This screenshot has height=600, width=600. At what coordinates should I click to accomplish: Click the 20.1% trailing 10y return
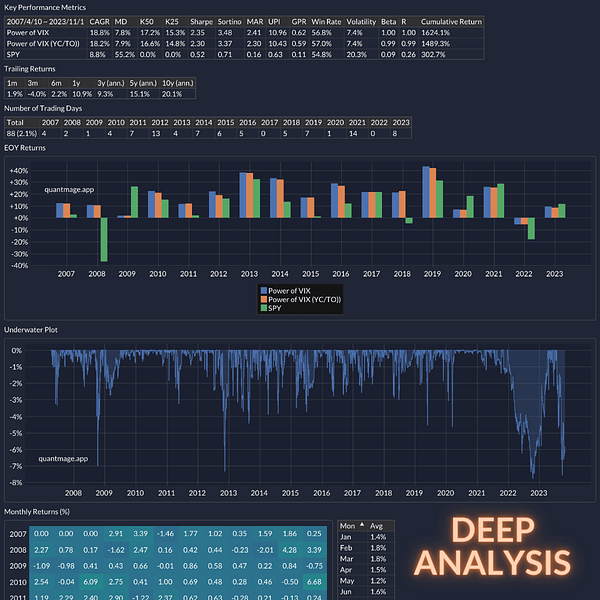pyautogui.click(x=171, y=94)
